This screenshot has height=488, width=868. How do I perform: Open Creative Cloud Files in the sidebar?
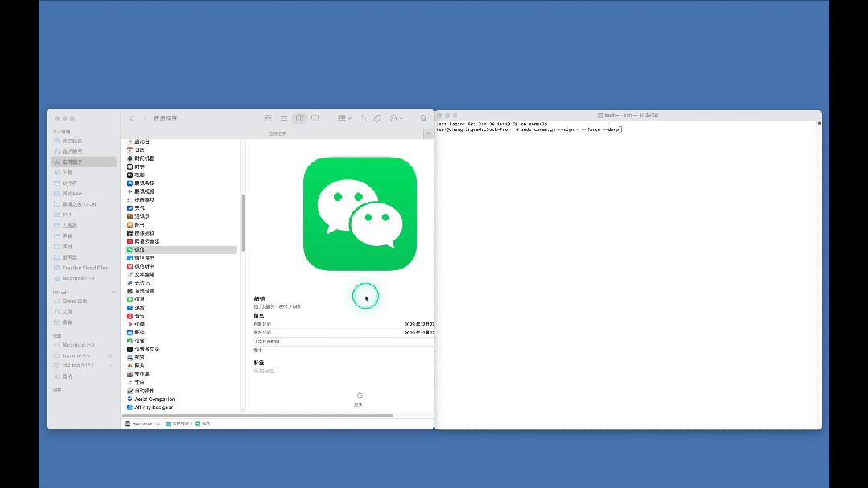point(84,268)
